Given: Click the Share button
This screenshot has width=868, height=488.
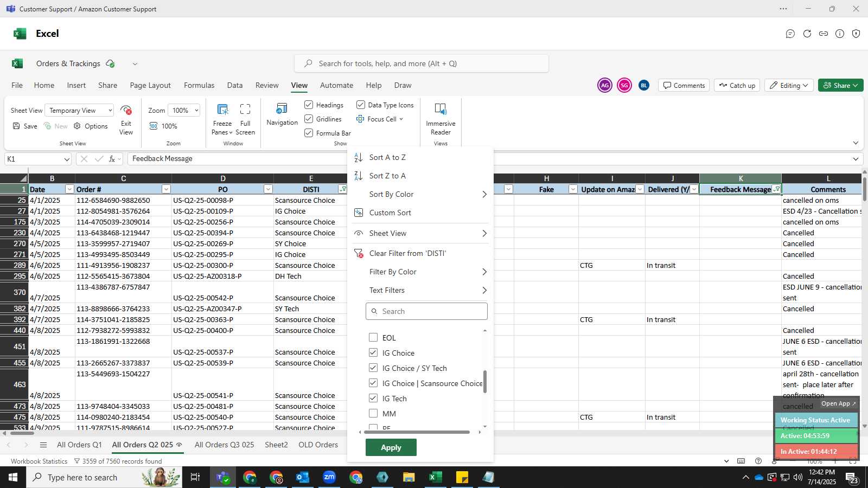Looking at the screenshot, I should tap(841, 85).
